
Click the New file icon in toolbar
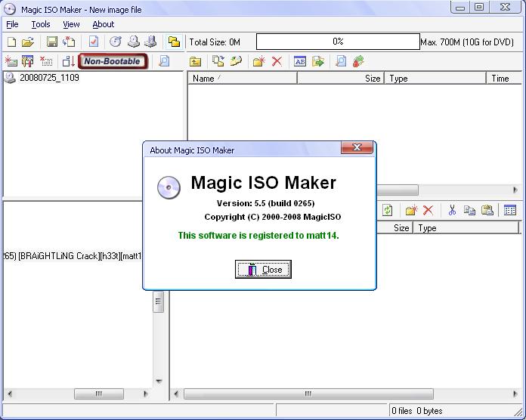pos(12,42)
